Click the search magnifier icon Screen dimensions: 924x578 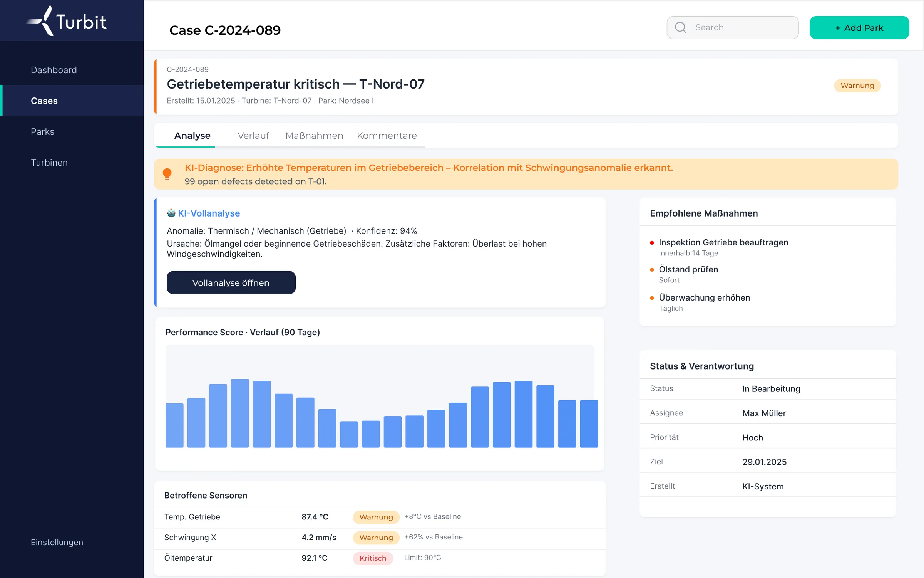point(680,27)
